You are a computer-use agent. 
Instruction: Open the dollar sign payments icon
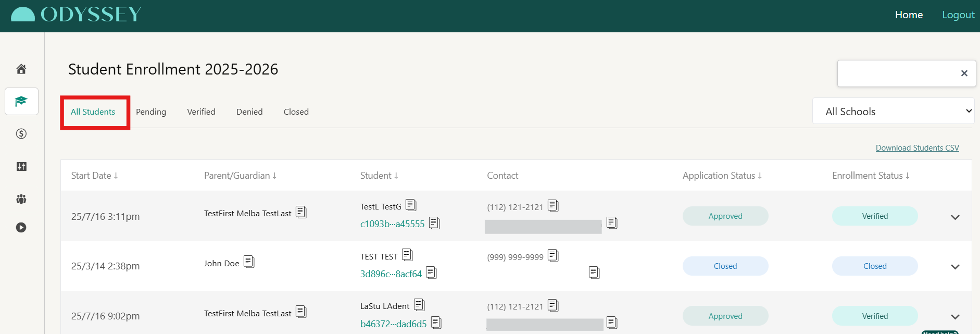[x=21, y=134]
